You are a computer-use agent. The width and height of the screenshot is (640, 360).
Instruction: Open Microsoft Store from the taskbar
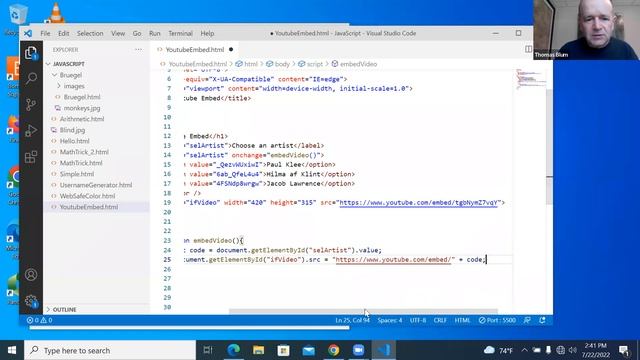point(283,350)
